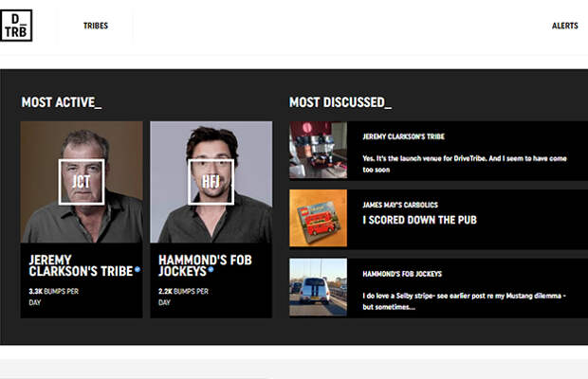
Task: Open the striped car on road thumbnail
Action: (x=318, y=287)
